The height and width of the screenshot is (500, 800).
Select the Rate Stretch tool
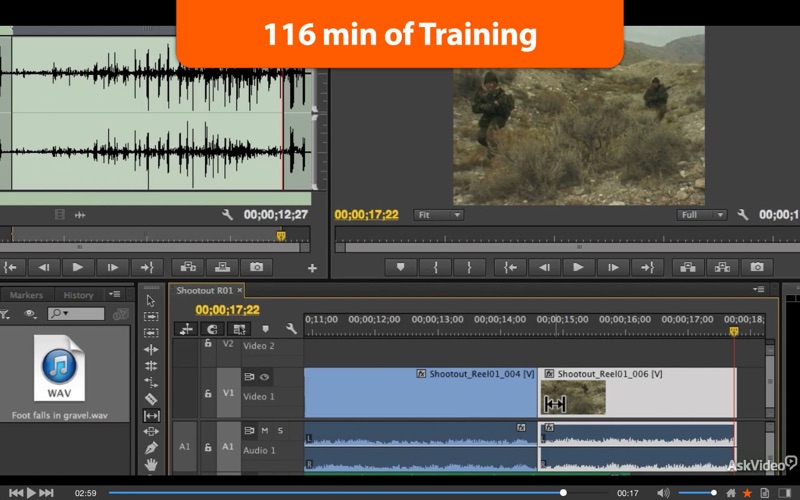click(151, 382)
